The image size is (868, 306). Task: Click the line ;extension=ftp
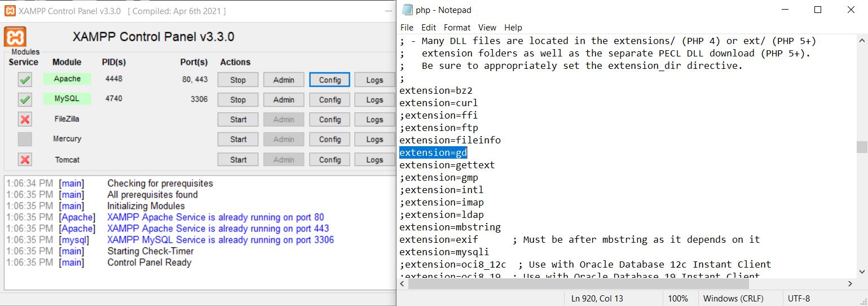pyautogui.click(x=439, y=128)
